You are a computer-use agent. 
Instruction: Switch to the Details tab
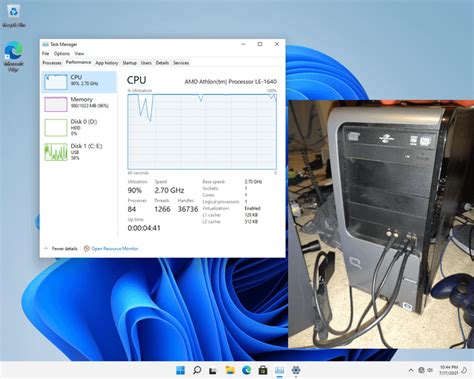click(162, 63)
